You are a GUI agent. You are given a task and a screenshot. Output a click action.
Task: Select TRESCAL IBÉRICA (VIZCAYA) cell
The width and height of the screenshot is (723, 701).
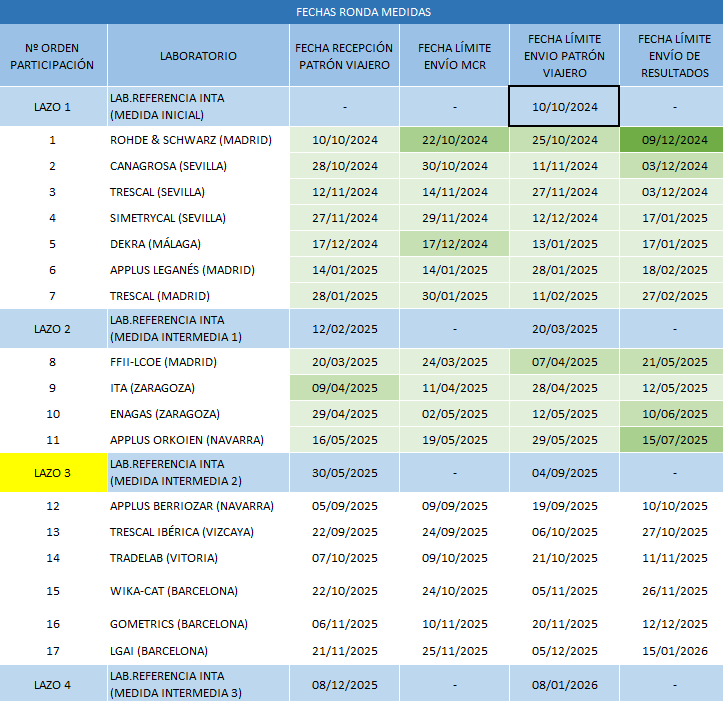(x=198, y=532)
